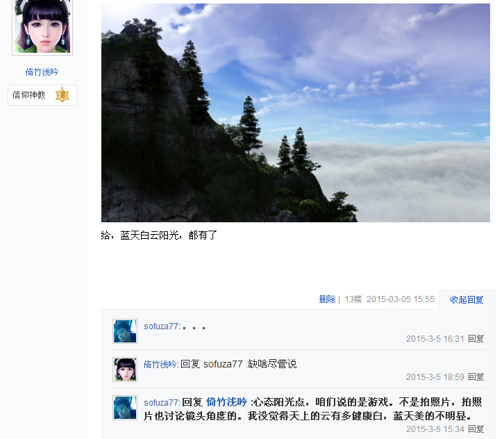This screenshot has width=504, height=439.
Task: Collapse replies with 收起回复
Action: pos(467,300)
